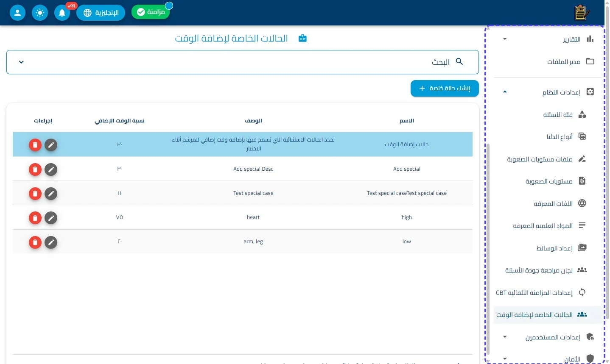Open the notifications bell

(62, 13)
